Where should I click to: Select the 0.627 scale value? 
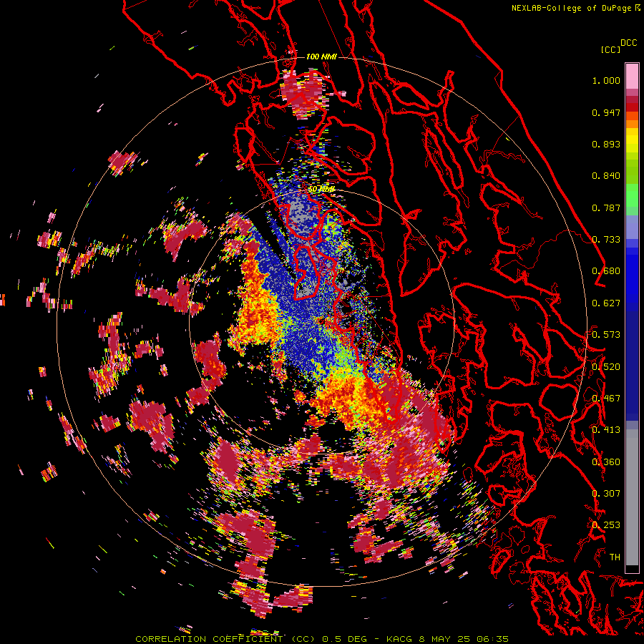coord(606,303)
